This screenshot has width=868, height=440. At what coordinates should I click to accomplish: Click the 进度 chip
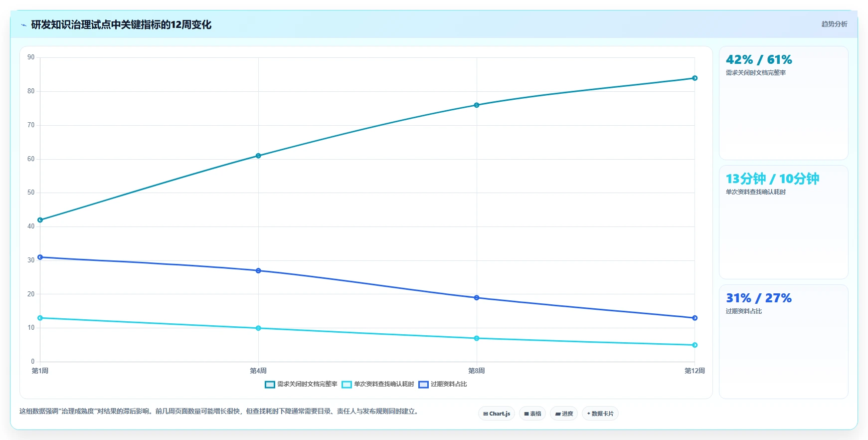564,414
